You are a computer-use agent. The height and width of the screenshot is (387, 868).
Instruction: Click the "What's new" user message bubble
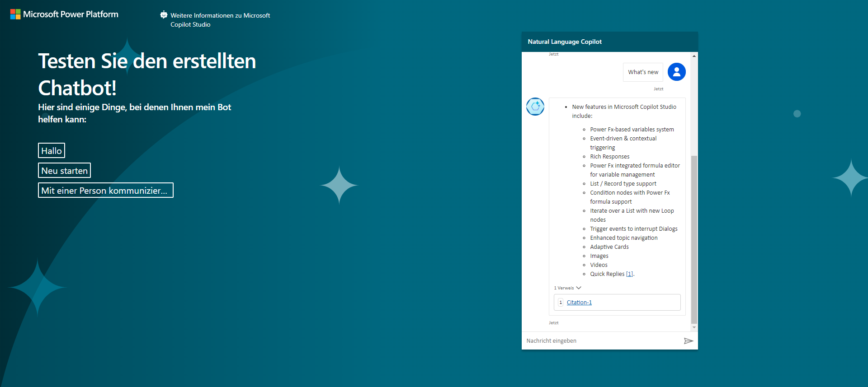click(643, 72)
